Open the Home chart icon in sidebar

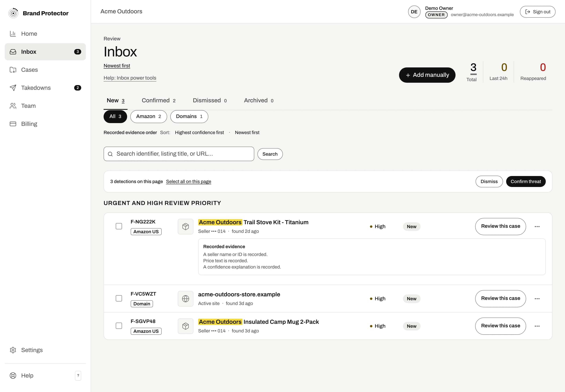[x=13, y=34]
